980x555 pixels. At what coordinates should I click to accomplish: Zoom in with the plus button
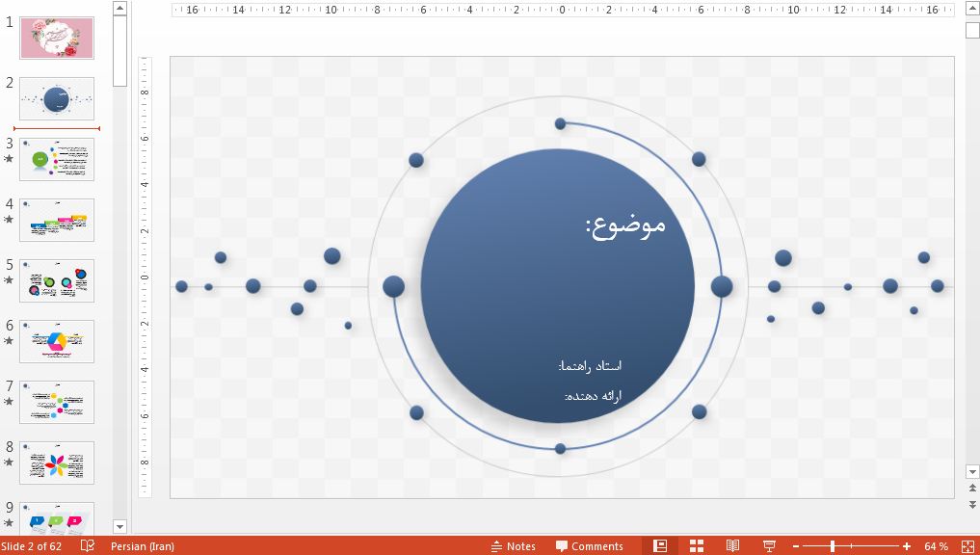coord(906,545)
